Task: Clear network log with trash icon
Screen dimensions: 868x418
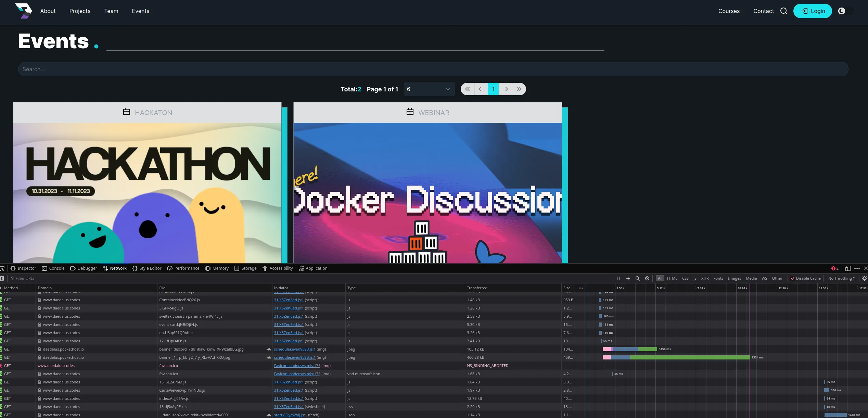Action: coord(2,278)
